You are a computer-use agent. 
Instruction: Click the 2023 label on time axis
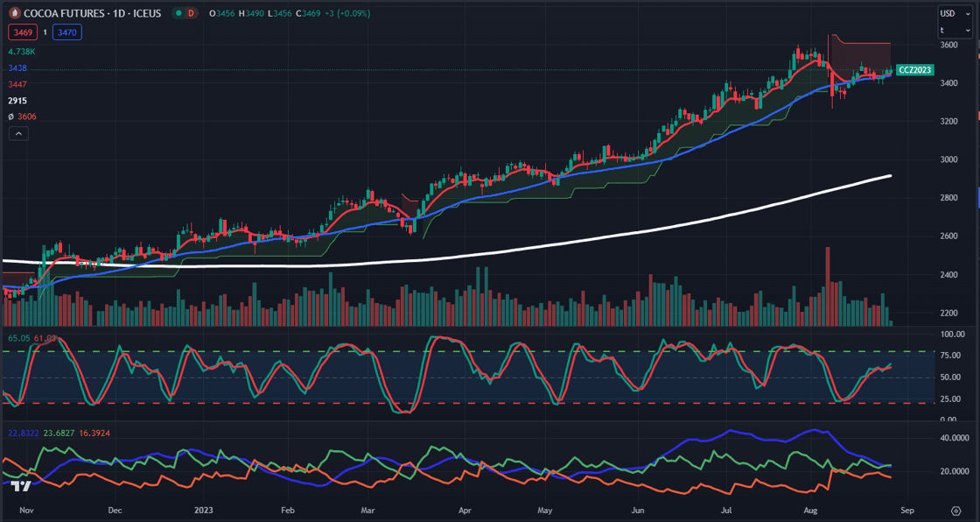pos(205,510)
